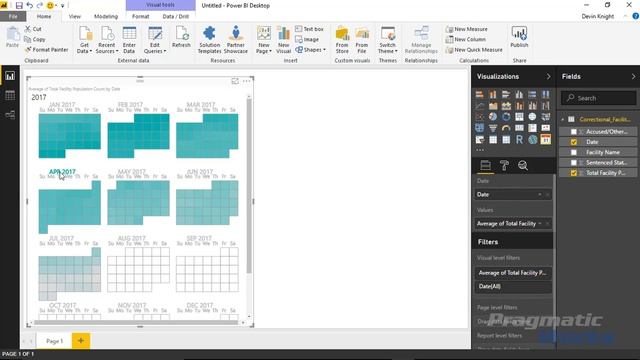
Task: Click the Date(All) visual level filter
Action: (x=513, y=287)
